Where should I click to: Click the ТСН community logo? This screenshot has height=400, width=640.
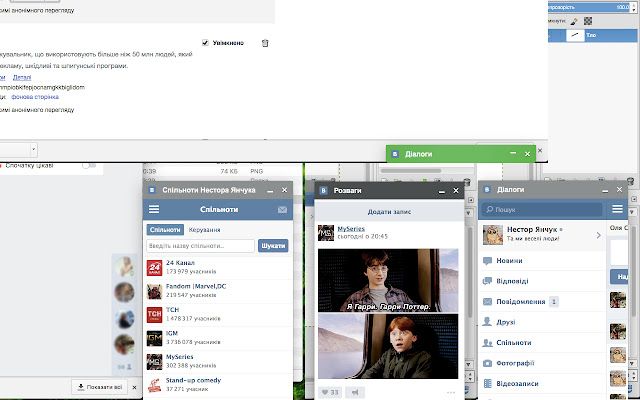[x=154, y=315]
